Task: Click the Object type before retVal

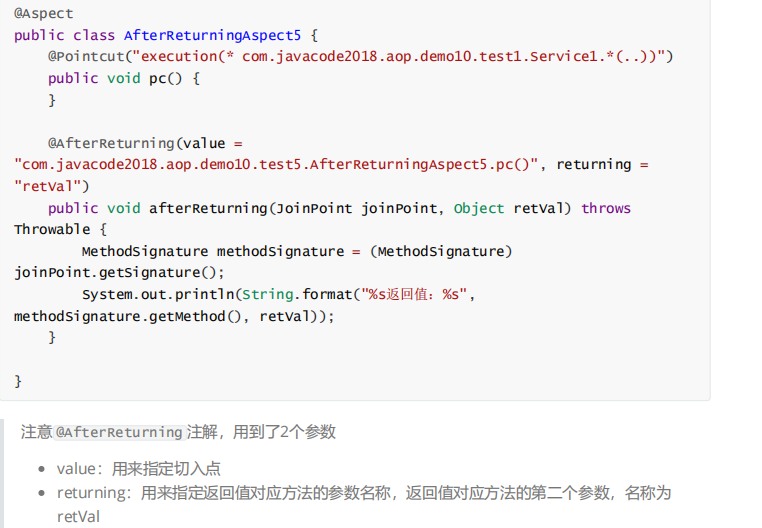Action: 479,208
